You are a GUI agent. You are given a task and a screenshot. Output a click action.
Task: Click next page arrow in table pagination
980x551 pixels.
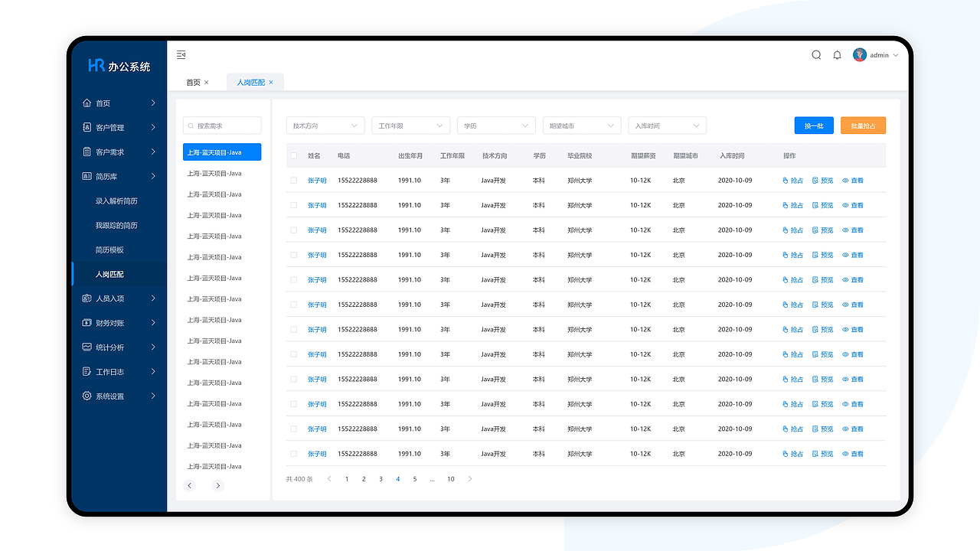[x=470, y=479]
